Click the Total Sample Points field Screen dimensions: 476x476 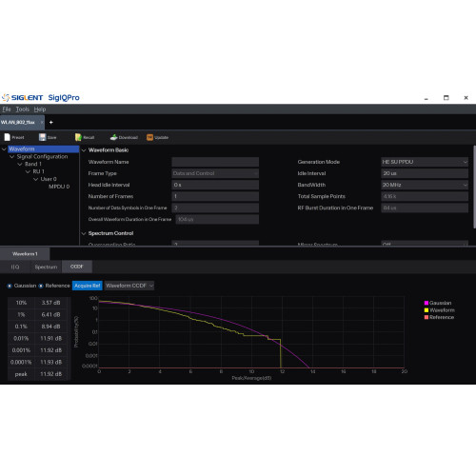coord(425,196)
